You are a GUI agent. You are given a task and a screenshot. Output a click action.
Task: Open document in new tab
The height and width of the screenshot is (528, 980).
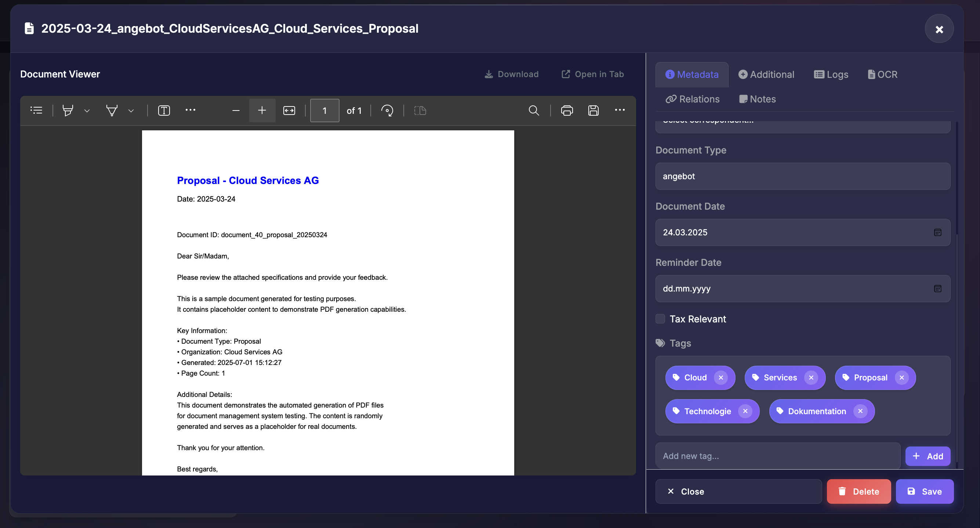click(592, 74)
